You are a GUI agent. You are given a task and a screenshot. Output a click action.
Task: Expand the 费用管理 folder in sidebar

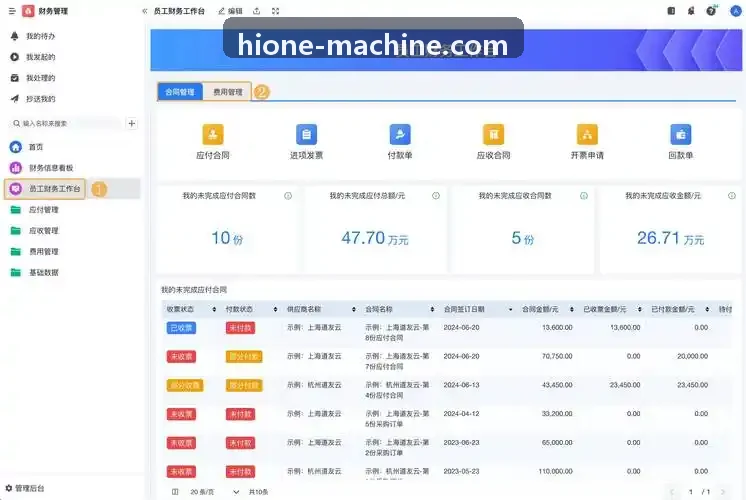tap(43, 252)
